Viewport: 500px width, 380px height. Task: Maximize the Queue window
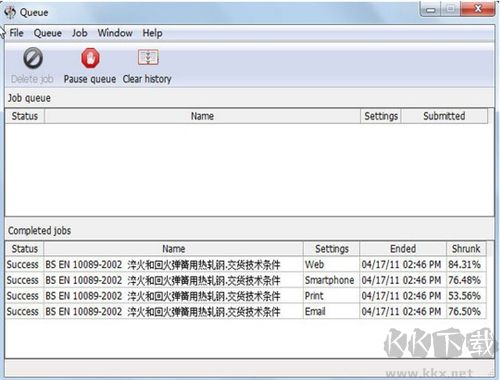[x=450, y=10]
